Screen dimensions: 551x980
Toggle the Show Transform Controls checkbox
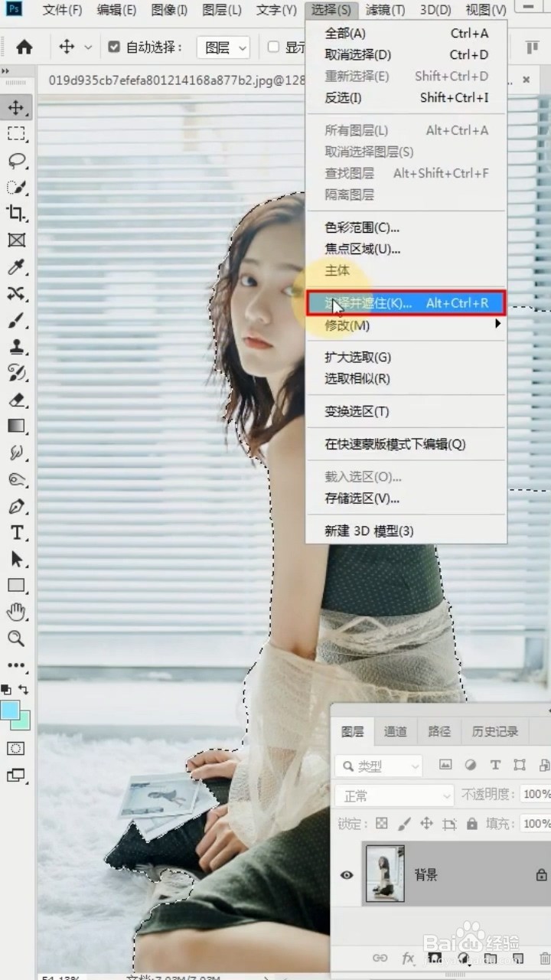pos(273,47)
